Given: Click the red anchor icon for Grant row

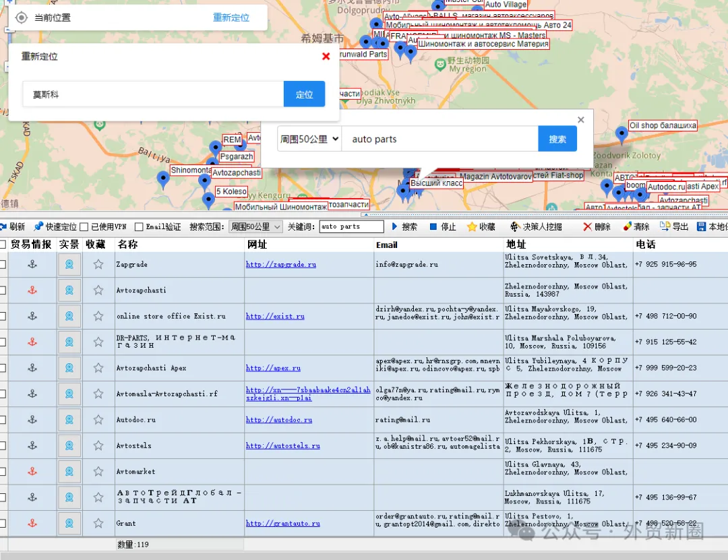Looking at the screenshot, I should [x=32, y=524].
